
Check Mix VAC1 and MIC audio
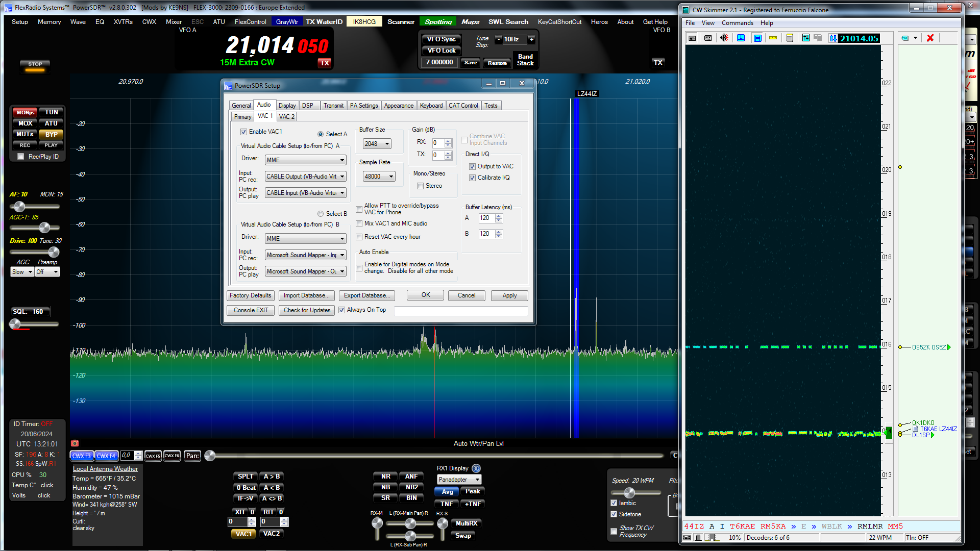(x=359, y=223)
